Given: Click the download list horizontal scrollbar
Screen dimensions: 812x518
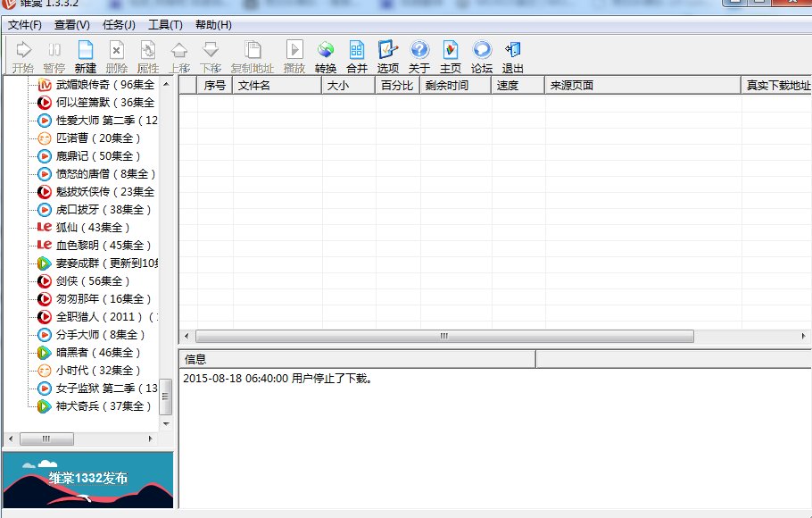Looking at the screenshot, I should tap(444, 337).
